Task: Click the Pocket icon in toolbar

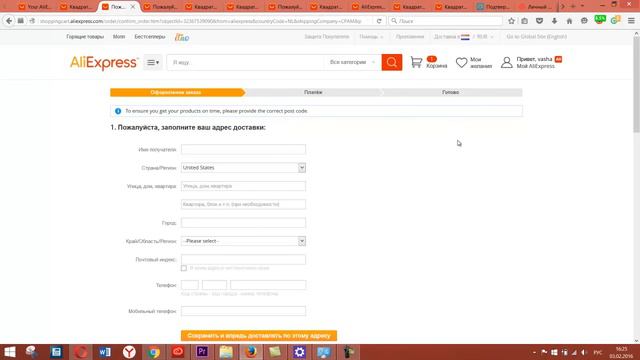Action: coord(540,21)
